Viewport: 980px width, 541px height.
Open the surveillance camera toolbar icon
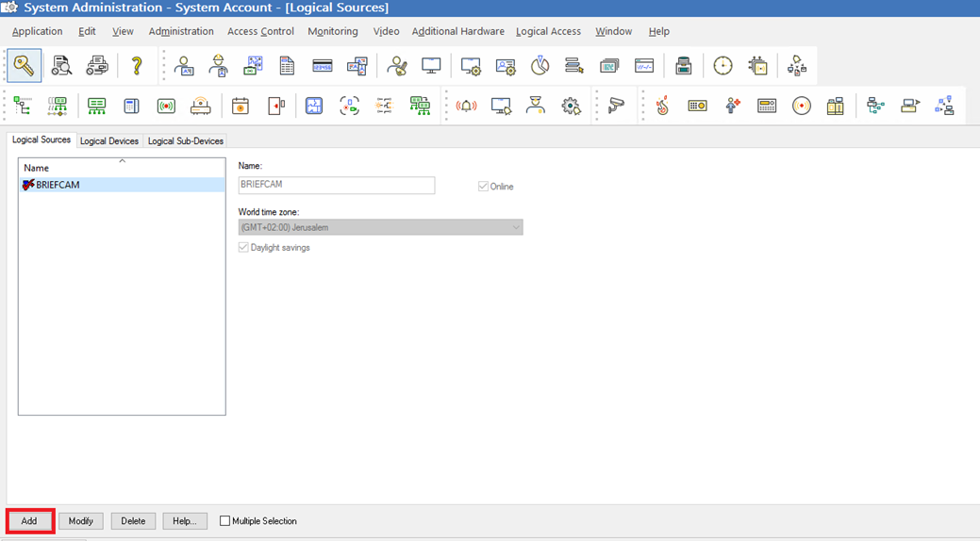tap(616, 106)
